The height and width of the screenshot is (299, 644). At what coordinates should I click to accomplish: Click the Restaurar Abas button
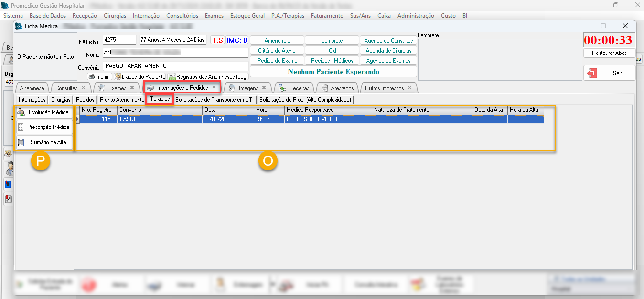(609, 53)
